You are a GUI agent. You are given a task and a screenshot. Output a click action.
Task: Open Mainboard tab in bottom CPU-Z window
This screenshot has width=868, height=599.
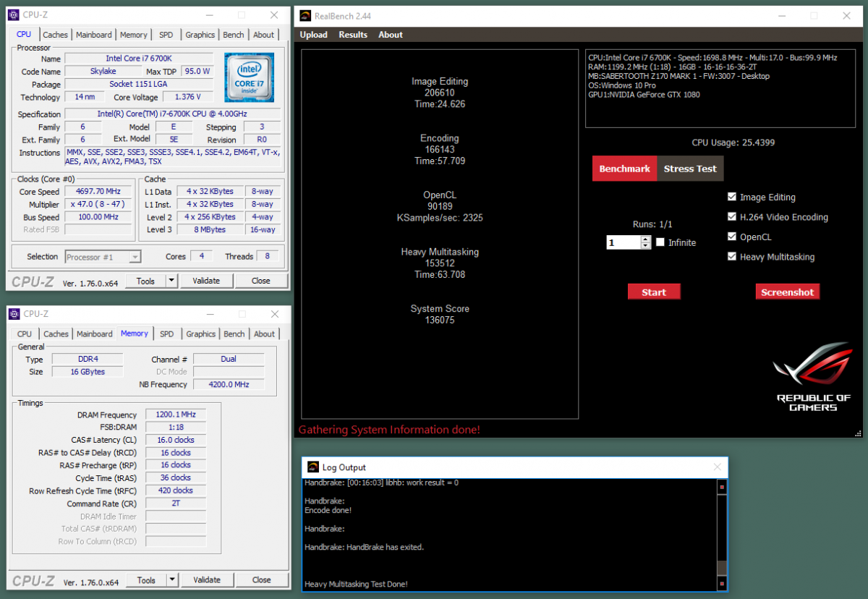tap(95, 334)
